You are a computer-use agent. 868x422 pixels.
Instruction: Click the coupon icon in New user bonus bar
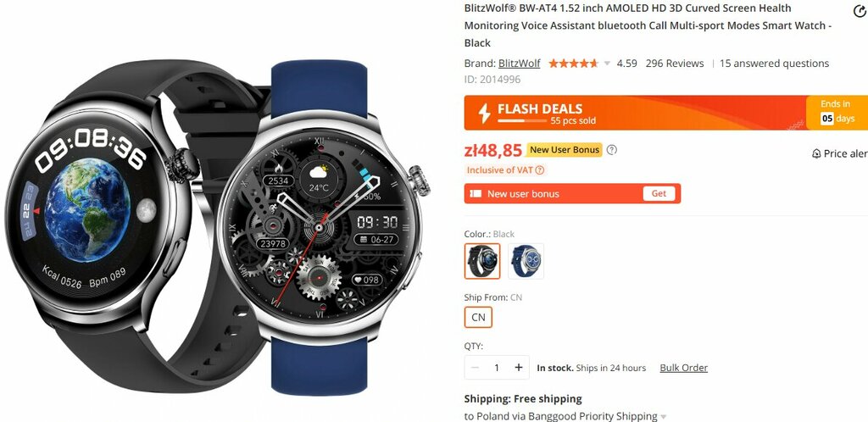point(476,193)
